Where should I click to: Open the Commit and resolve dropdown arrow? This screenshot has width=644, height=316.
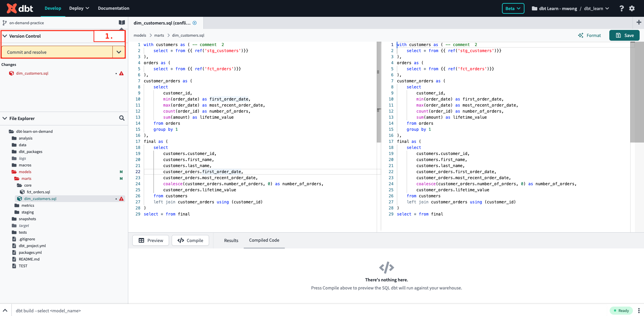[x=118, y=52]
